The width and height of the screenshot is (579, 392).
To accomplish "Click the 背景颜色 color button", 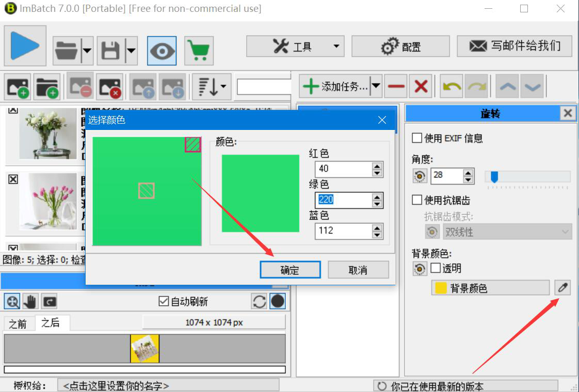I will 490,287.
